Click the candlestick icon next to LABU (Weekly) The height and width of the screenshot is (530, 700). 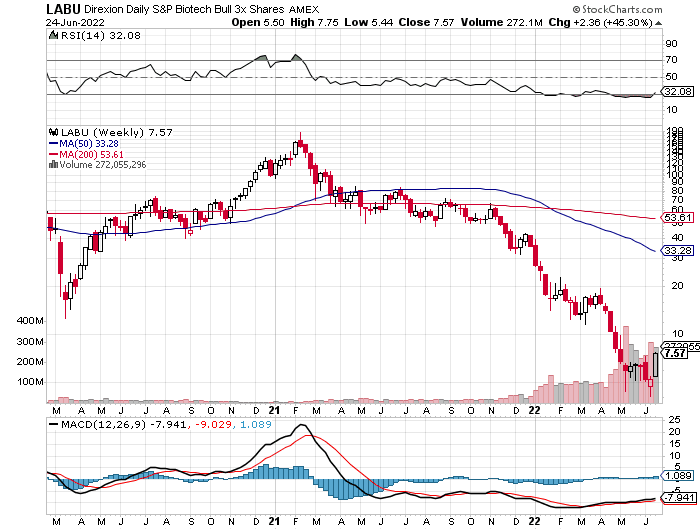[54, 132]
